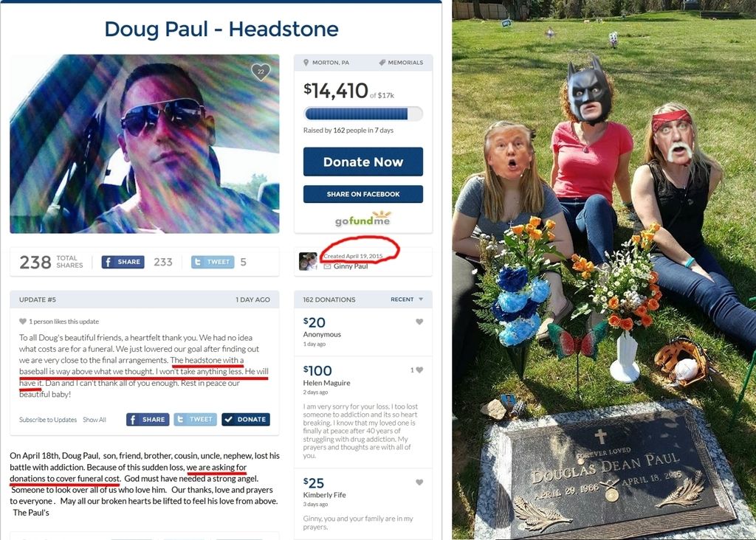Like Helen Maguire's $100 donation
The image size is (756, 540).
tap(419, 370)
